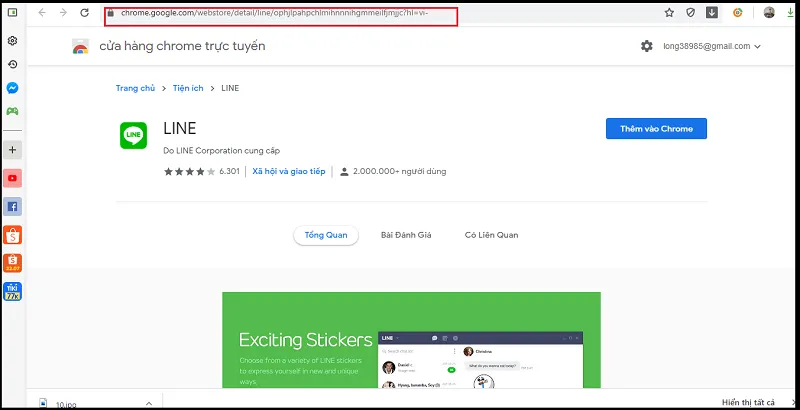Click the Thêm vào Chrome button

[655, 129]
